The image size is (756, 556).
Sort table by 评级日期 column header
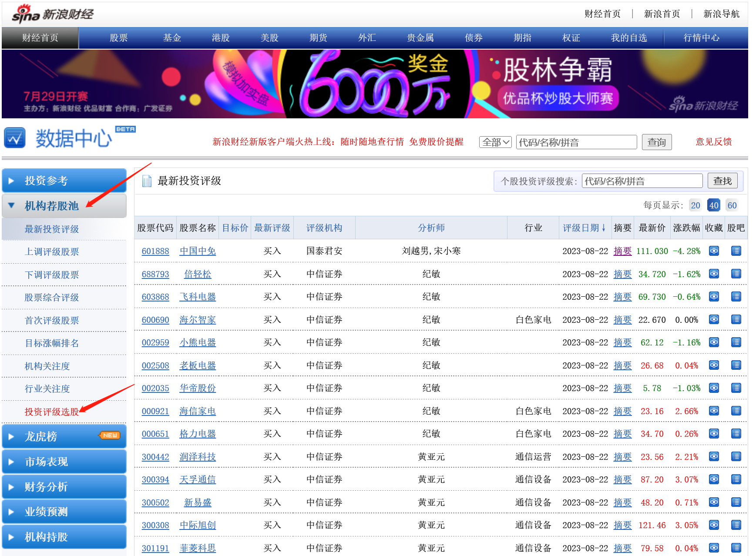pyautogui.click(x=585, y=228)
